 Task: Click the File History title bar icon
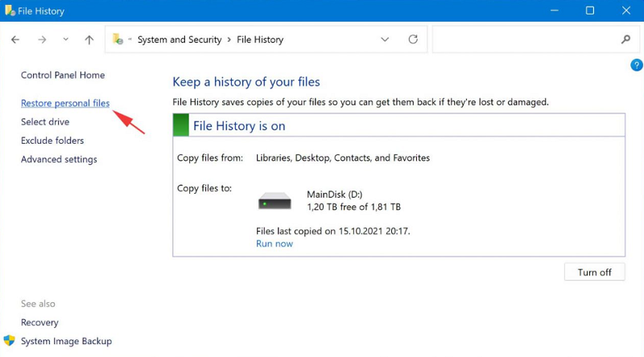coord(10,10)
